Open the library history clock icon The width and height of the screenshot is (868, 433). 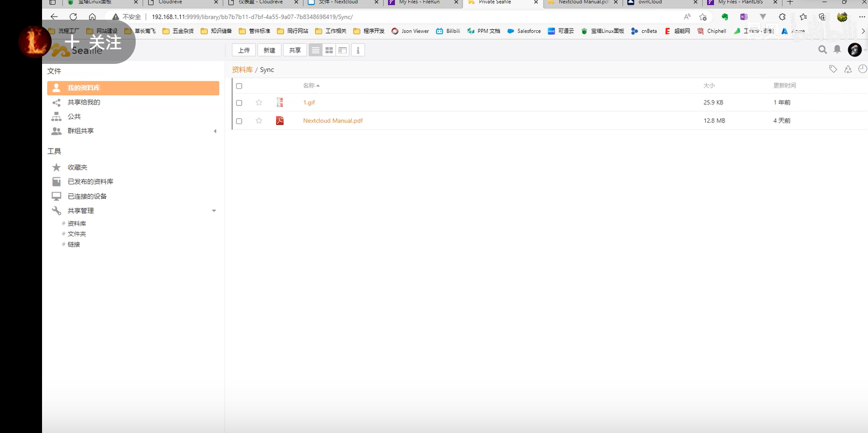click(863, 69)
